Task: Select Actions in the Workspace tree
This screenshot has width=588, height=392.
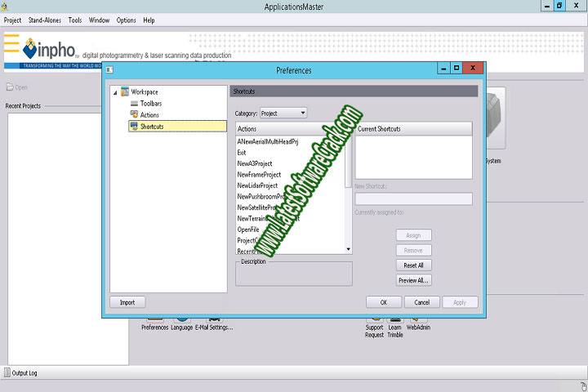Action: pos(149,115)
